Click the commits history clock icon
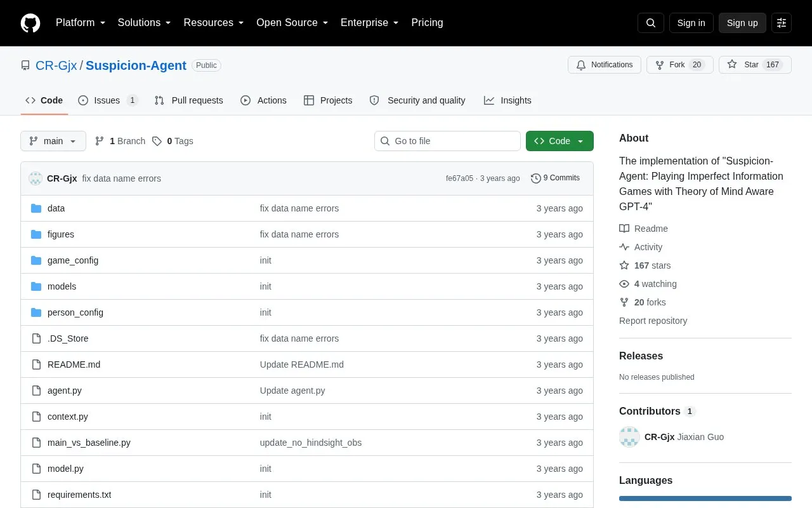The image size is (812, 508). tap(536, 178)
